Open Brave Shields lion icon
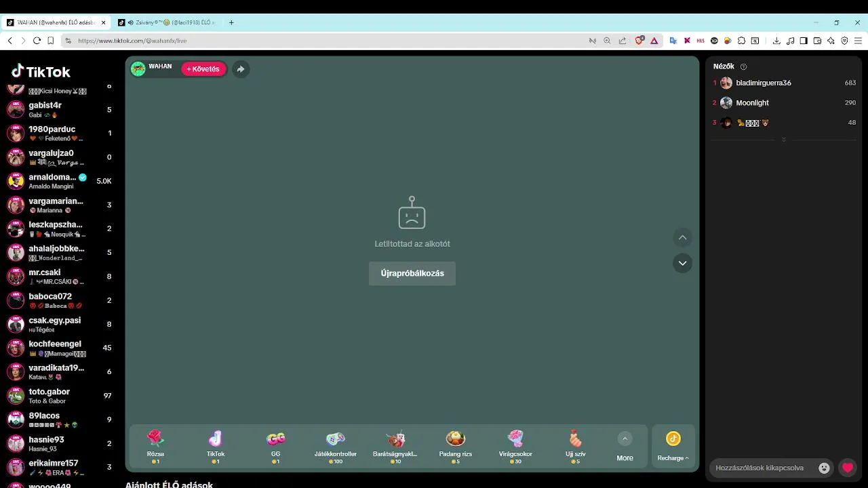 639,41
